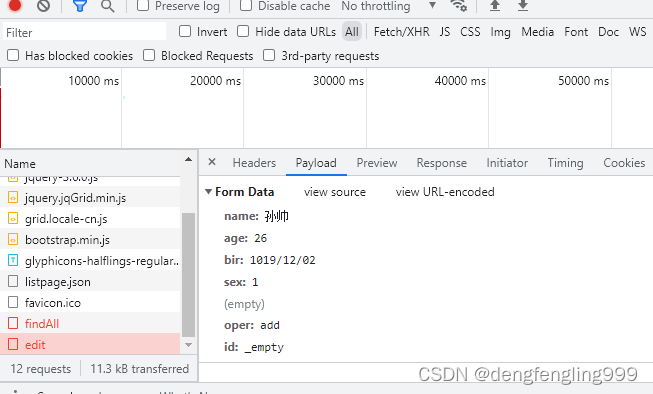
Task: Select the jquery.jqGrid.min.js request
Action: pyautogui.click(x=90, y=197)
